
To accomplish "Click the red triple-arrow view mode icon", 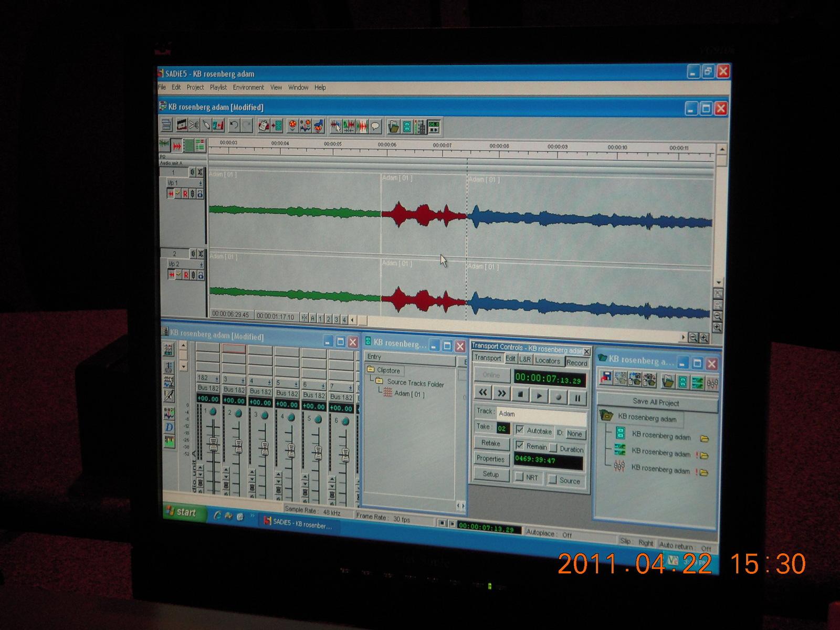I will coord(177,145).
